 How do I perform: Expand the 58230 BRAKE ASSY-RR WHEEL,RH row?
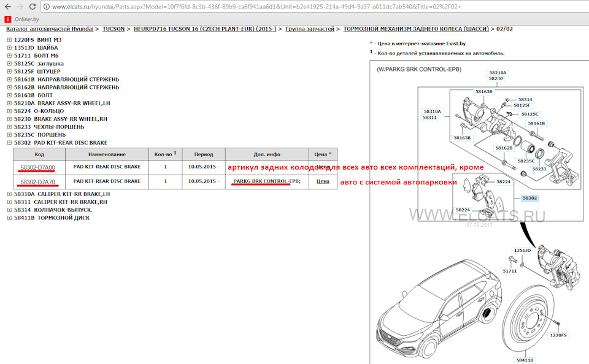(x=9, y=119)
